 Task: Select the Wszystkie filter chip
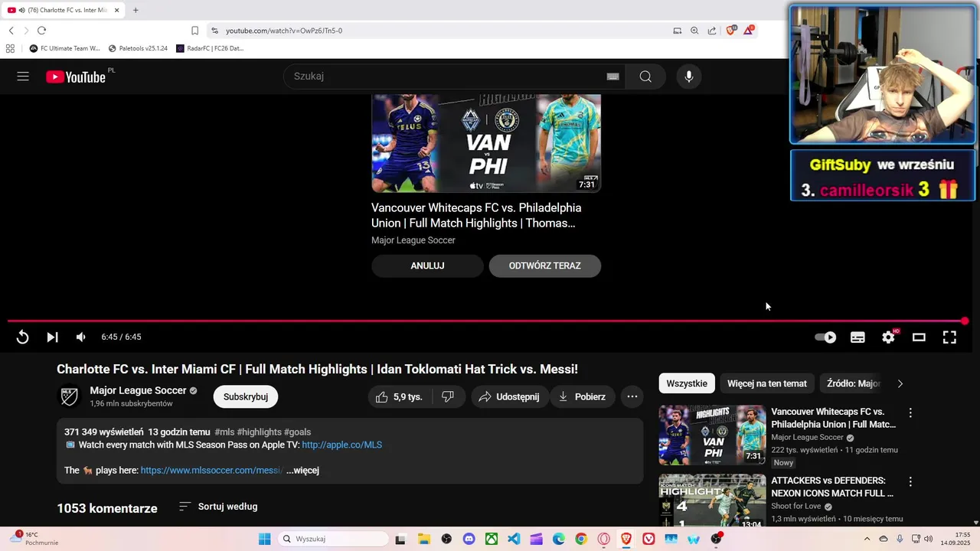click(x=687, y=383)
